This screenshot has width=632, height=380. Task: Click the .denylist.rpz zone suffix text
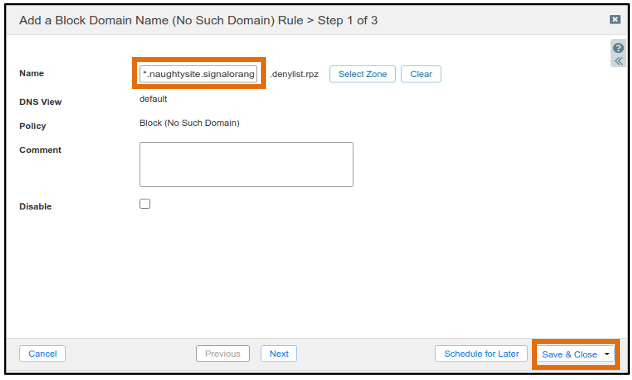(294, 74)
